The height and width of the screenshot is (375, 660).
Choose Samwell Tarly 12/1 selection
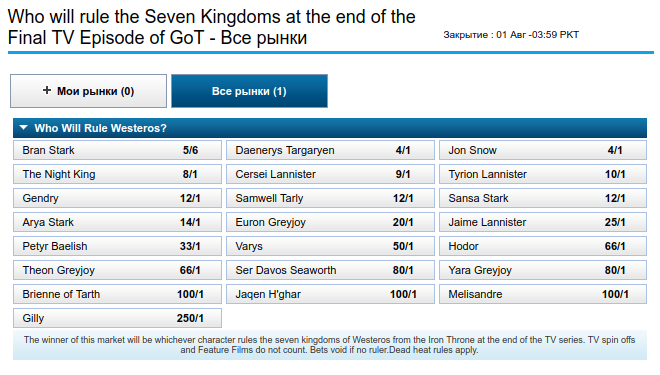click(330, 198)
